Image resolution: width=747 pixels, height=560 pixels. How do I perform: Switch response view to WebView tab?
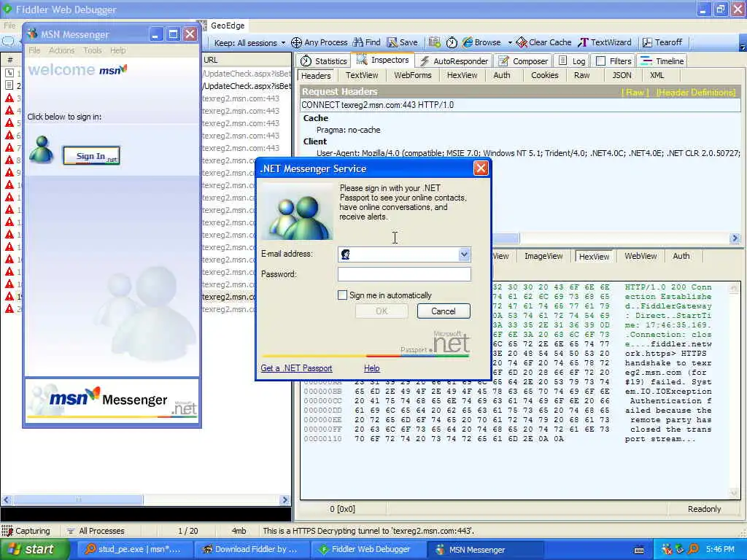[x=640, y=256]
